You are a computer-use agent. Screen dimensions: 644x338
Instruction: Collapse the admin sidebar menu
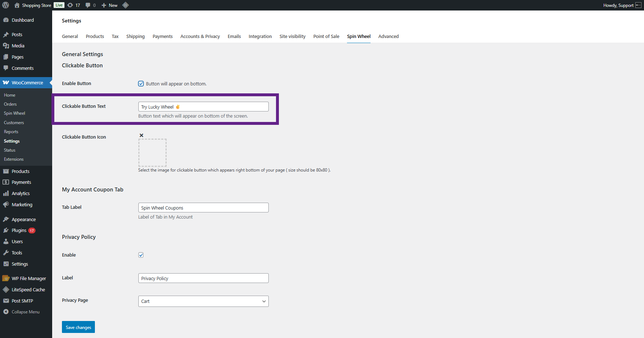25,312
